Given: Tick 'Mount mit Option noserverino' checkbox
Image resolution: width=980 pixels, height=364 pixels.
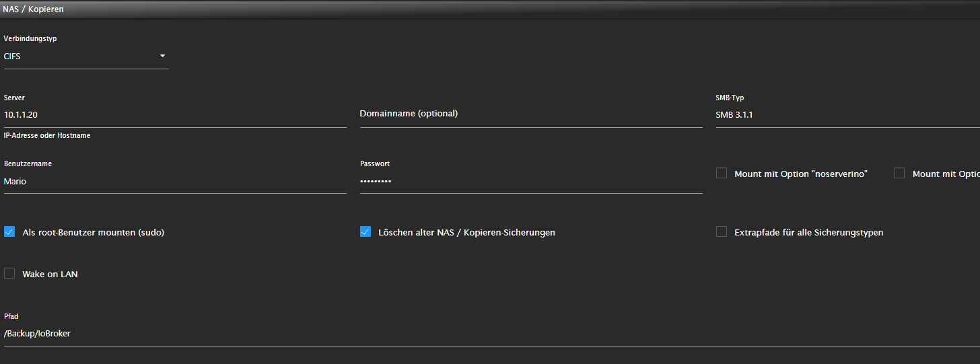Looking at the screenshot, I should 722,174.
